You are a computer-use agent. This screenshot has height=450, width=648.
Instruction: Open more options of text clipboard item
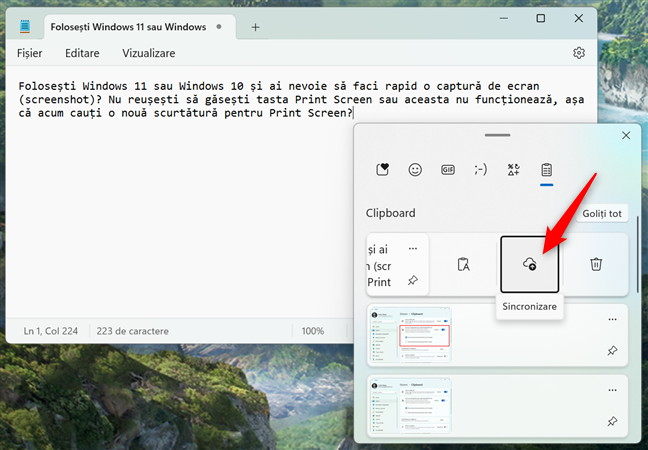[412, 249]
